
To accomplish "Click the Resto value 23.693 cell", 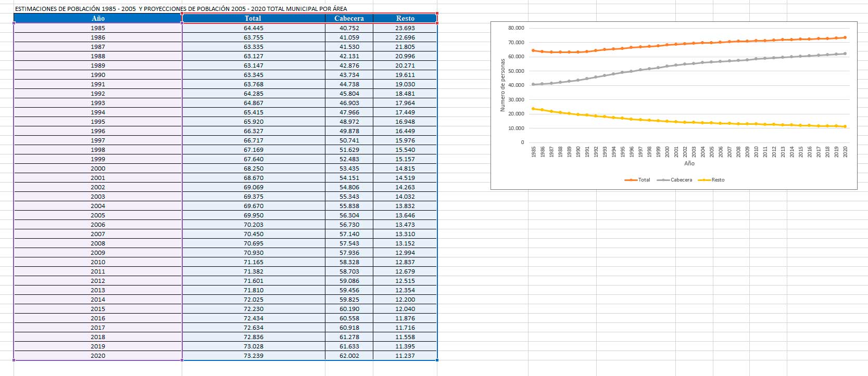I will coord(405,28).
